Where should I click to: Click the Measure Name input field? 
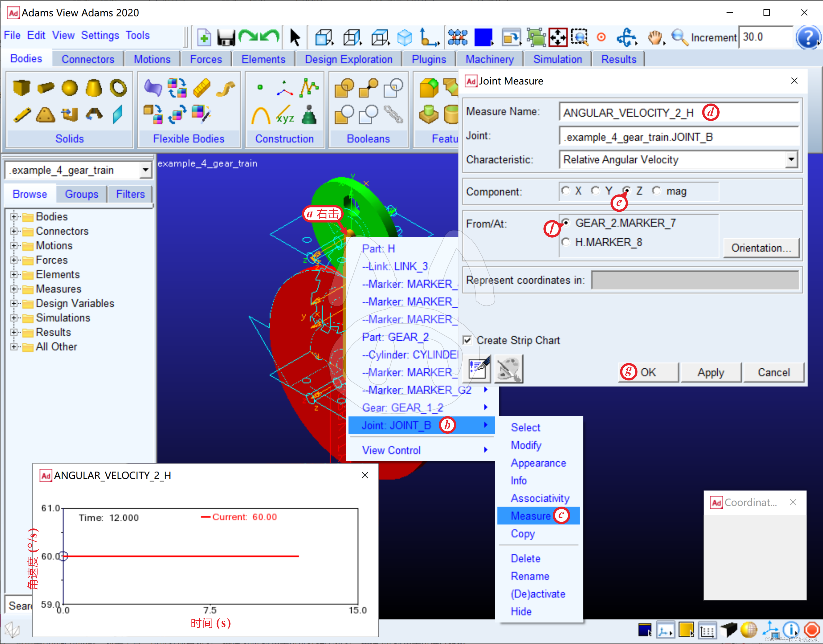679,112
